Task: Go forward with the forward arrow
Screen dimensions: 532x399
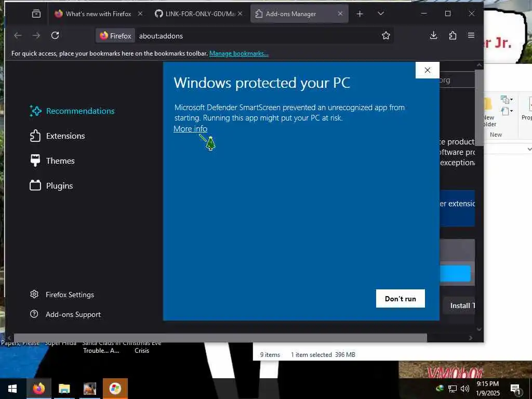Action: tap(36, 35)
